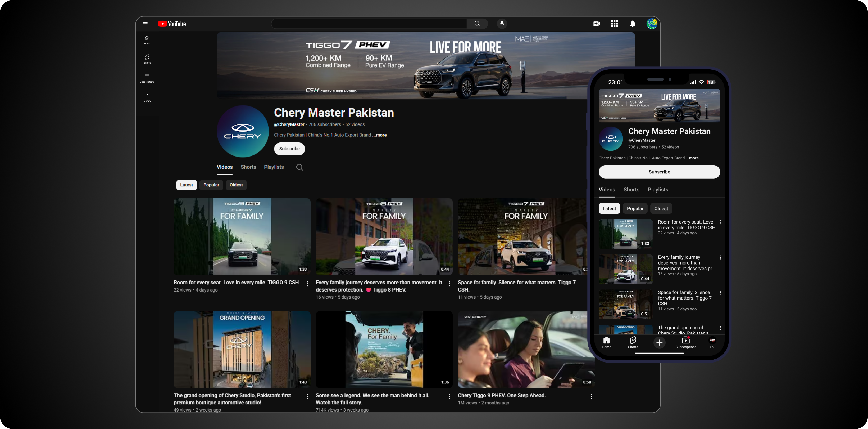
Task: Select Oldest chip on phone
Action: pos(661,208)
